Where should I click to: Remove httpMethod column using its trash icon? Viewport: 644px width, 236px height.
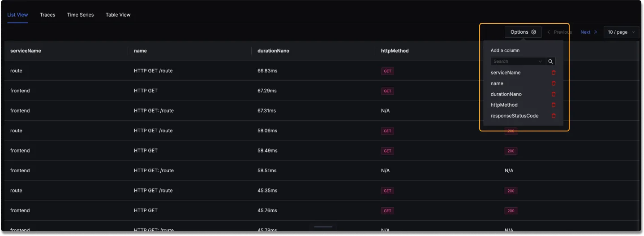coord(554,105)
